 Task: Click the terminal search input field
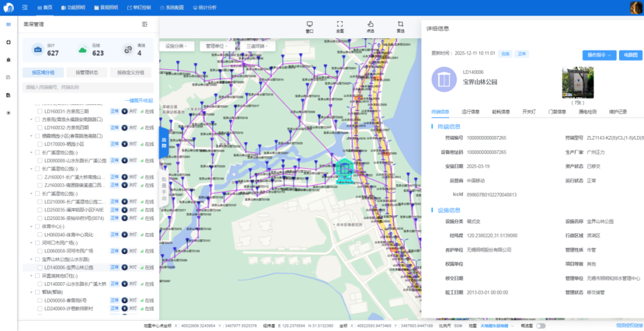[x=88, y=87]
